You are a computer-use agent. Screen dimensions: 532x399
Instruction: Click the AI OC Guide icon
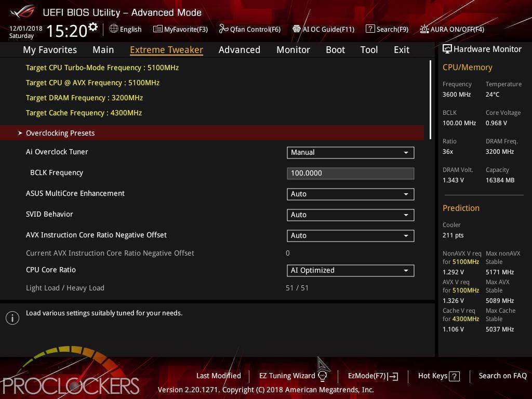tap(297, 29)
